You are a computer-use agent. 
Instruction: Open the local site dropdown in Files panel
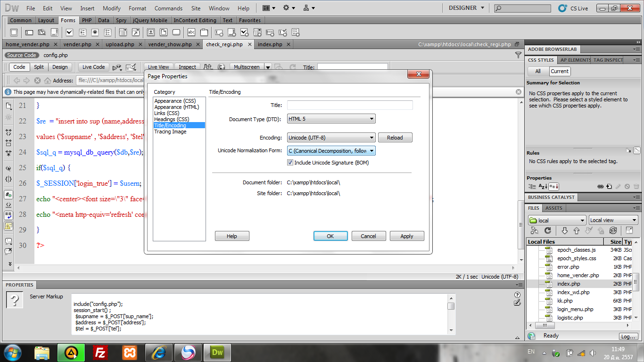pos(557,220)
